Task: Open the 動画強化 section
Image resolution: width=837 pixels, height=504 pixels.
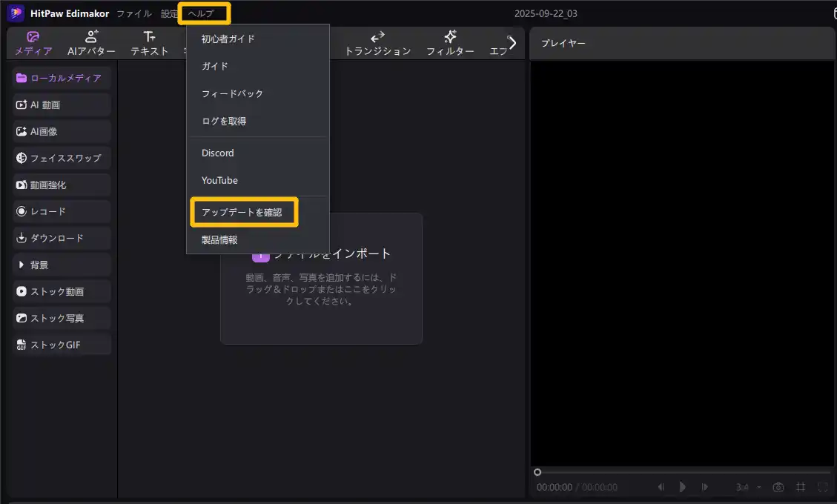Action: click(x=62, y=185)
